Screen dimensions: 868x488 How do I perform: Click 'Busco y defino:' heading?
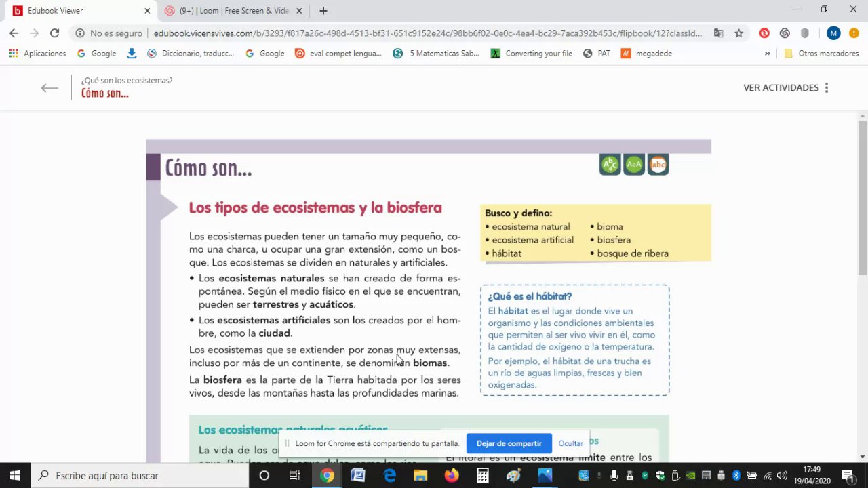[518, 213]
